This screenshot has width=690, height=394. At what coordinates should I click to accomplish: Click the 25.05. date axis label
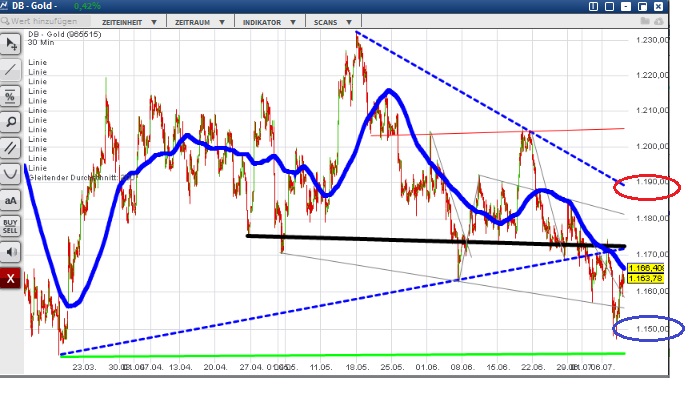click(392, 367)
